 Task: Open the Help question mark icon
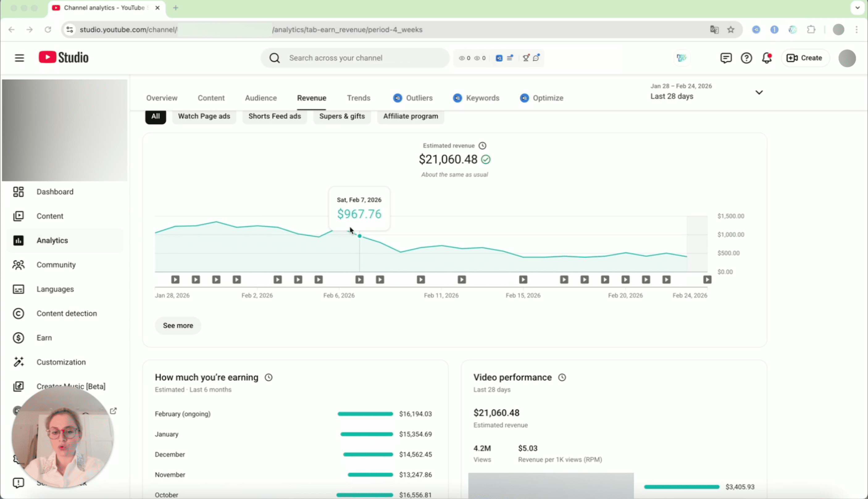pos(746,58)
